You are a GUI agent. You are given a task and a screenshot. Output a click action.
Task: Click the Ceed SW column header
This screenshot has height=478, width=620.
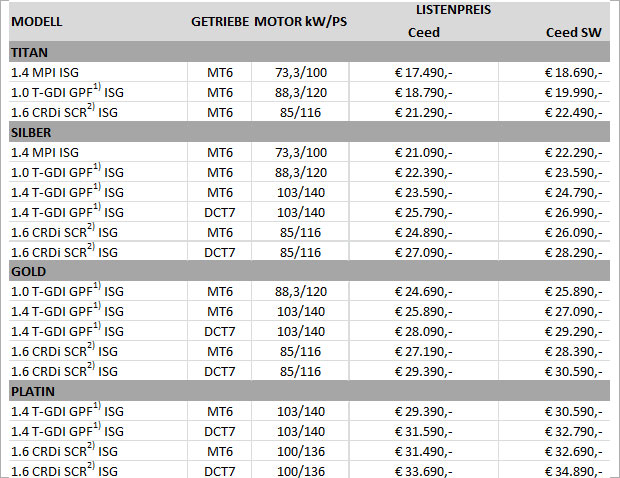573,33
